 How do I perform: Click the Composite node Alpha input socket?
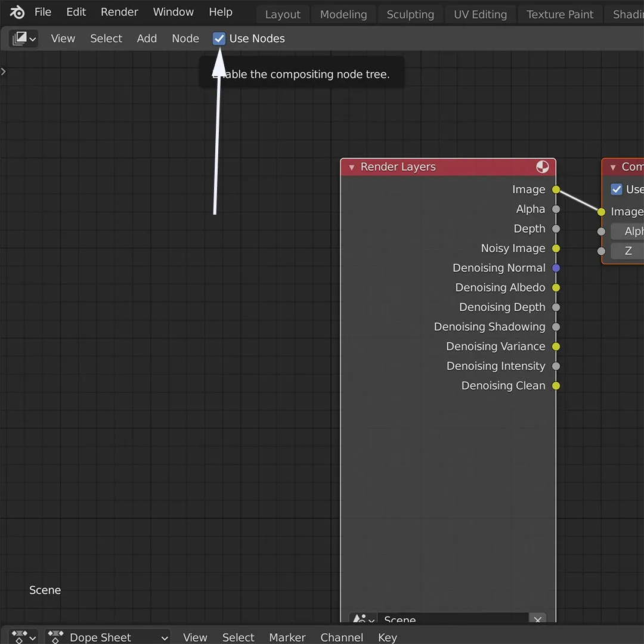tap(601, 231)
